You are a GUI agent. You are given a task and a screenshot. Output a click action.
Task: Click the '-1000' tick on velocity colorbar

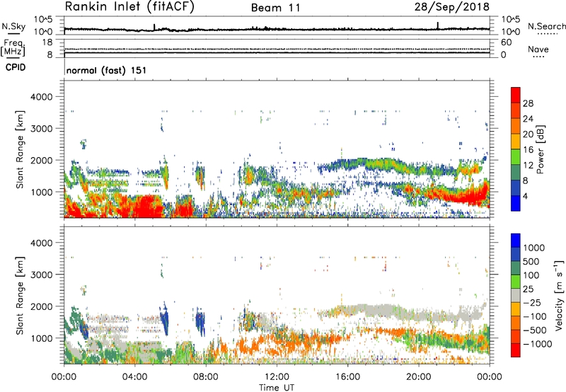pyautogui.click(x=538, y=344)
